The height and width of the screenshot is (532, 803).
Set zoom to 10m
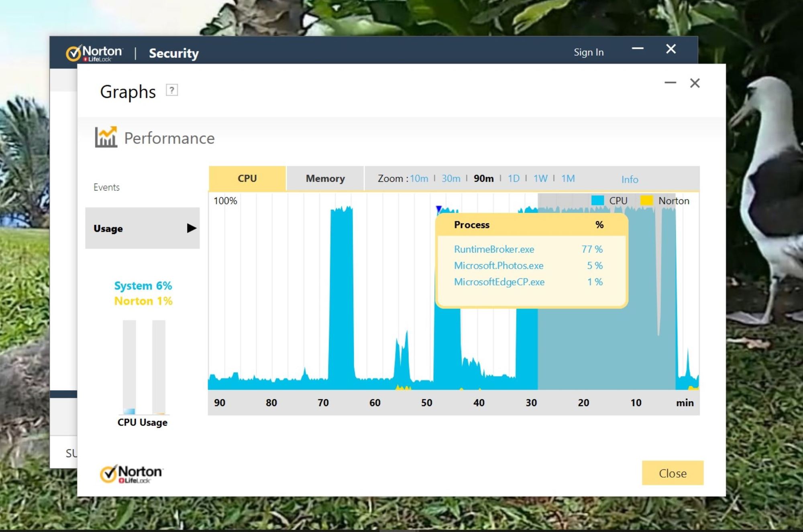pyautogui.click(x=419, y=179)
